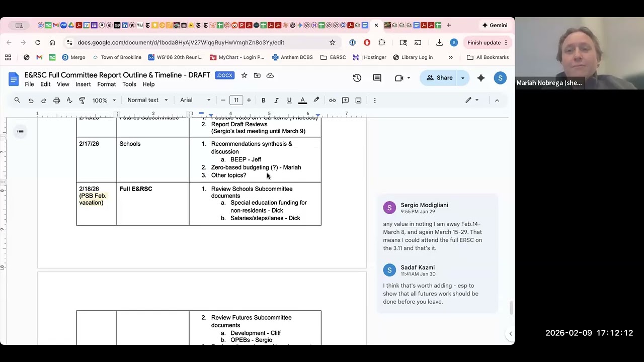Expand the Meet camera dropdown arrow
The width and height of the screenshot is (644, 362).
tap(409, 78)
